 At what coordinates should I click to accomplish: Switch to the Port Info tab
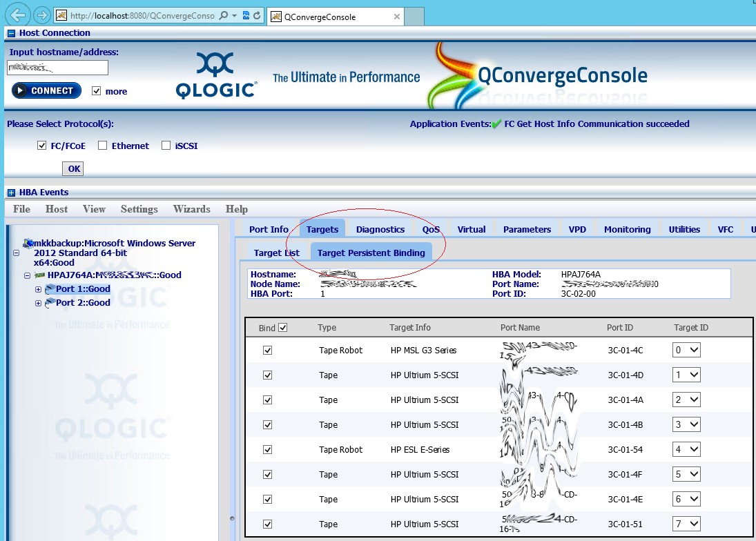[x=269, y=229]
